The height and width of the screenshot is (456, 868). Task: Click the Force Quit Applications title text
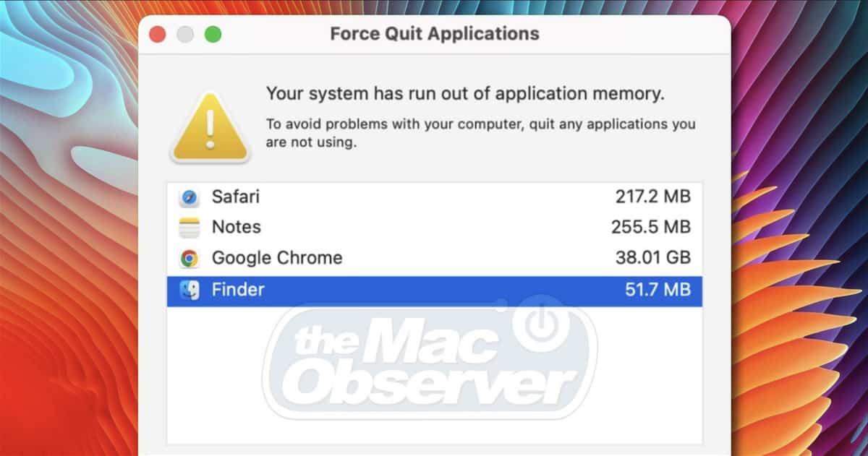click(434, 33)
